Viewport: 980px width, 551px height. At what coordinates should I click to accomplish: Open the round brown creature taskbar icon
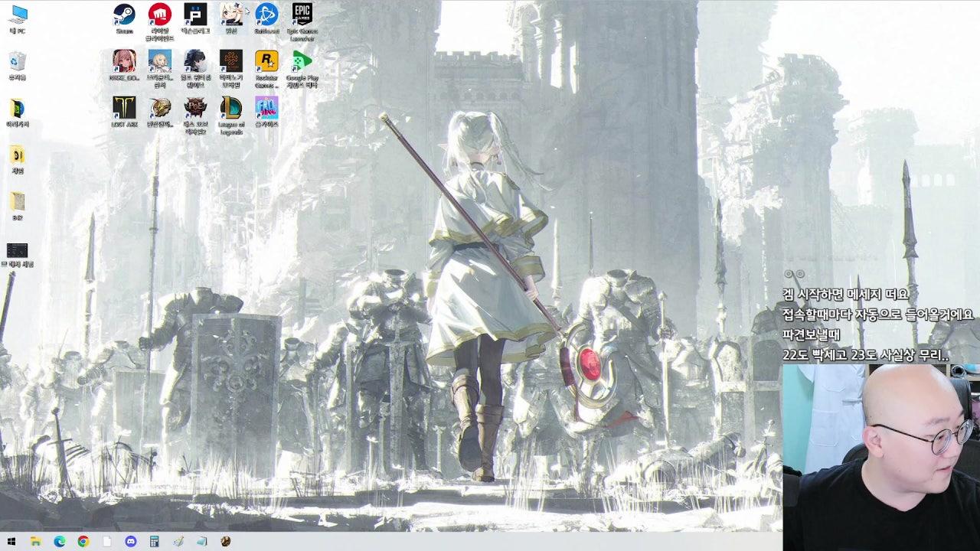[226, 541]
